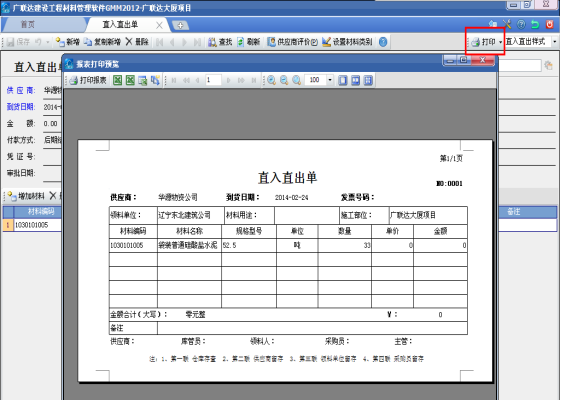Click 设置材料类别 set material category
Screen dimensions: 561x400
pos(347,42)
